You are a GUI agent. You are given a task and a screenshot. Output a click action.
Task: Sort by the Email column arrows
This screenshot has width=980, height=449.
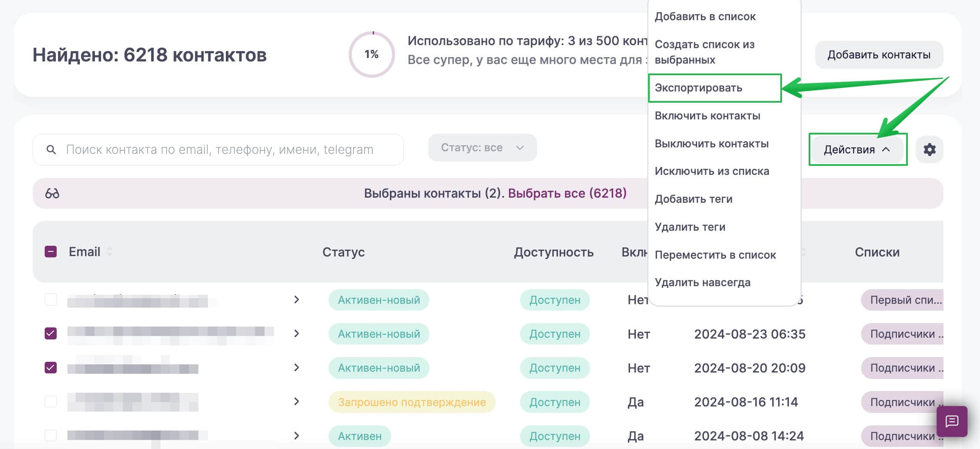(x=110, y=251)
